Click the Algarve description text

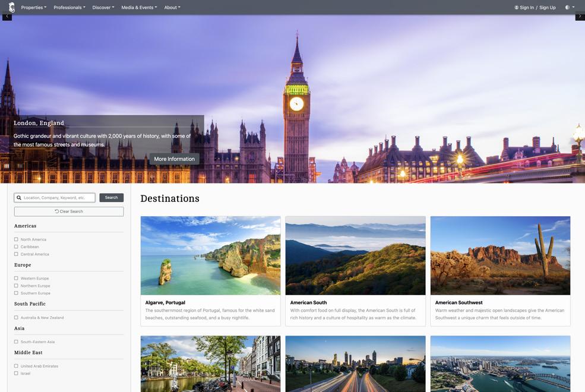[x=210, y=314]
